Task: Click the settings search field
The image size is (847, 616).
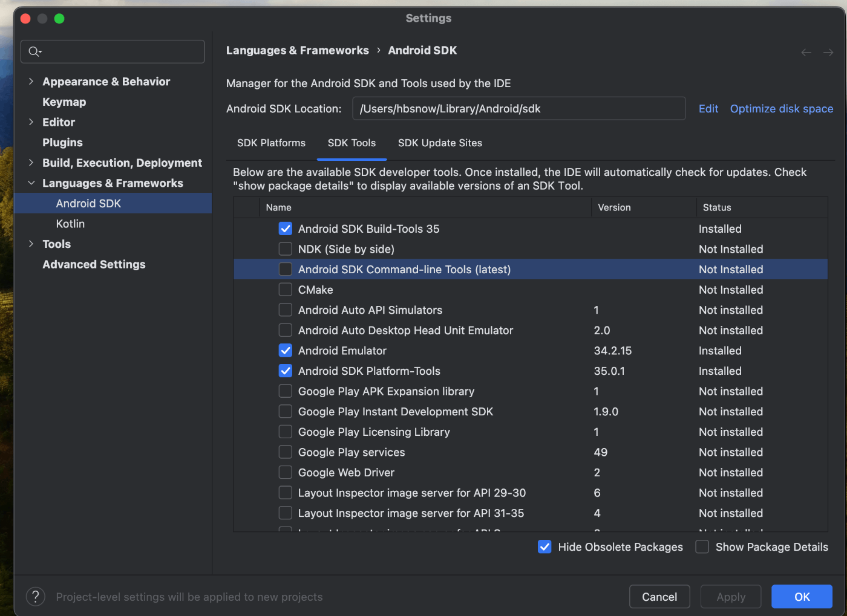Action: point(113,51)
